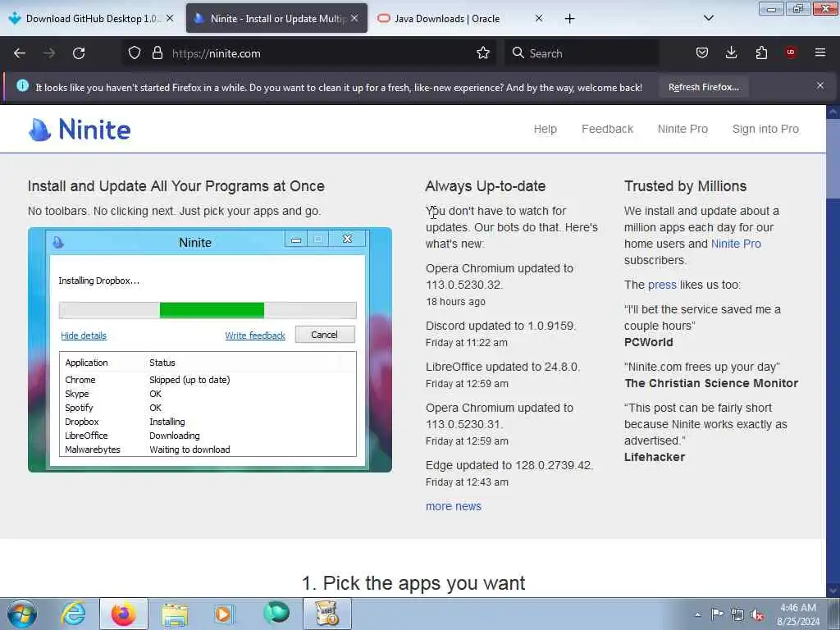Click the 'PCWorld' text
840x630 pixels.
(x=648, y=342)
